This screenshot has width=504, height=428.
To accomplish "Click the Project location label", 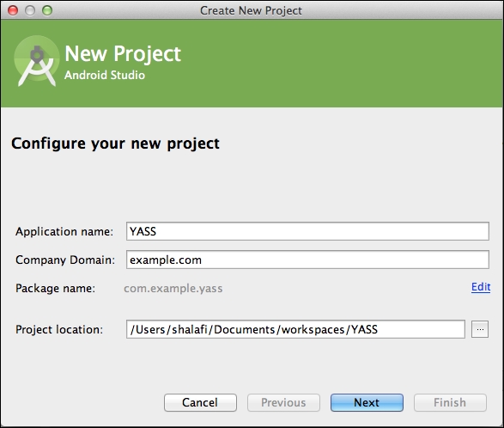I will click(59, 329).
